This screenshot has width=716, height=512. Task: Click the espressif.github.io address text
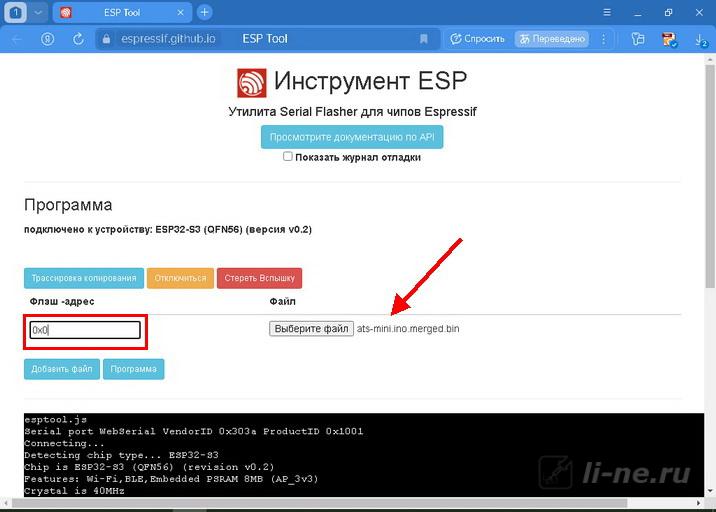[168, 39]
